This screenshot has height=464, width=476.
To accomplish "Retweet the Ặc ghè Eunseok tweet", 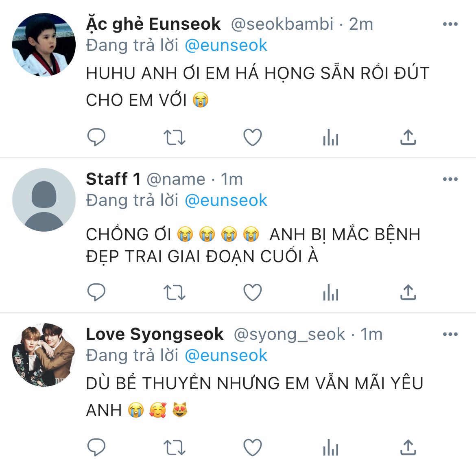I will coord(174,137).
